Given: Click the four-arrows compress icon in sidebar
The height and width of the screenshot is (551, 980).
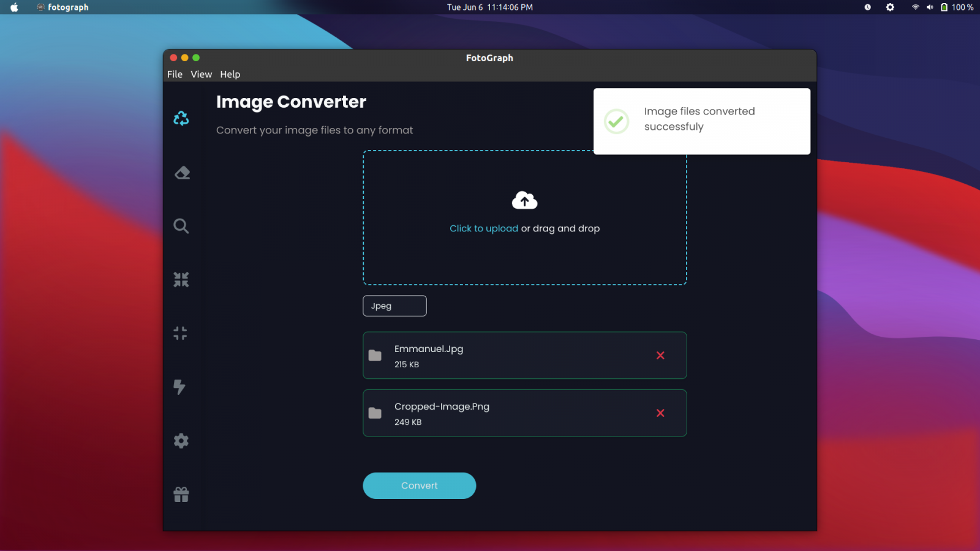Looking at the screenshot, I should point(181,280).
